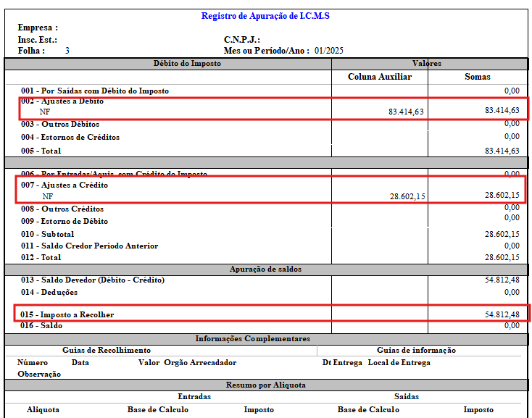
Task: Click the 'Guias de Recolhimento' heading
Action: point(107,350)
